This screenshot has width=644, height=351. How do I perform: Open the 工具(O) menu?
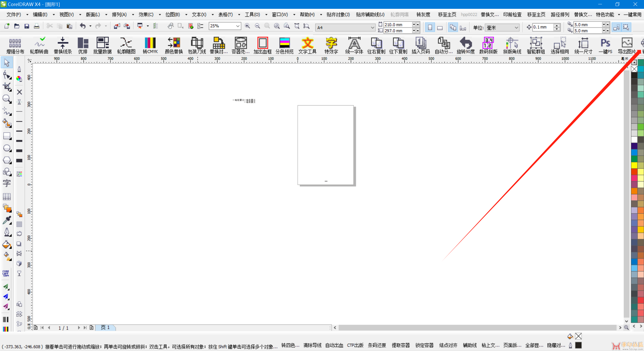click(252, 15)
